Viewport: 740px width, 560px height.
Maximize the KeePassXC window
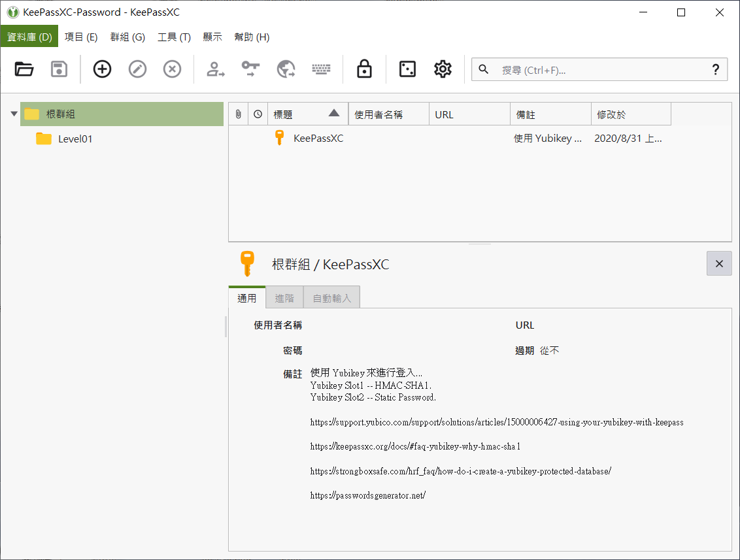(x=681, y=12)
